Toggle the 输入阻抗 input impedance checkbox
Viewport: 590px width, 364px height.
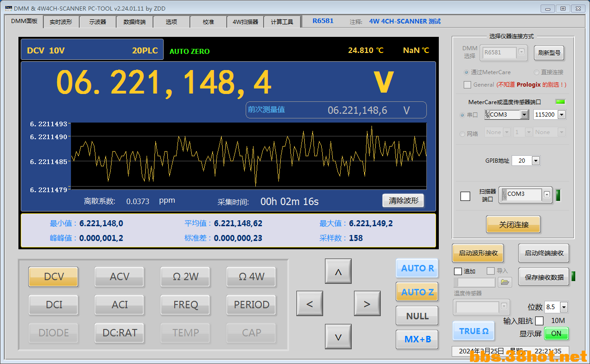pos(539,321)
